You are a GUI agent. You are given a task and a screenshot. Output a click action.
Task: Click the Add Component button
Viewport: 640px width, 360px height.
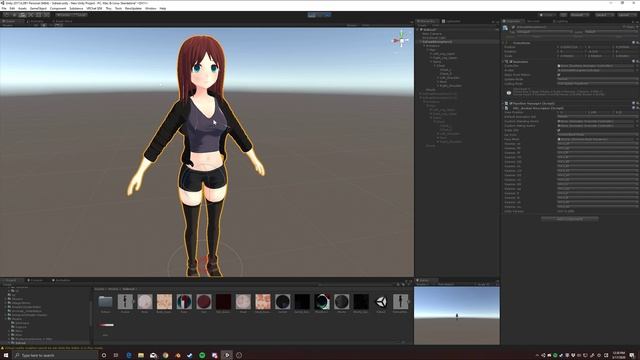[x=570, y=219]
